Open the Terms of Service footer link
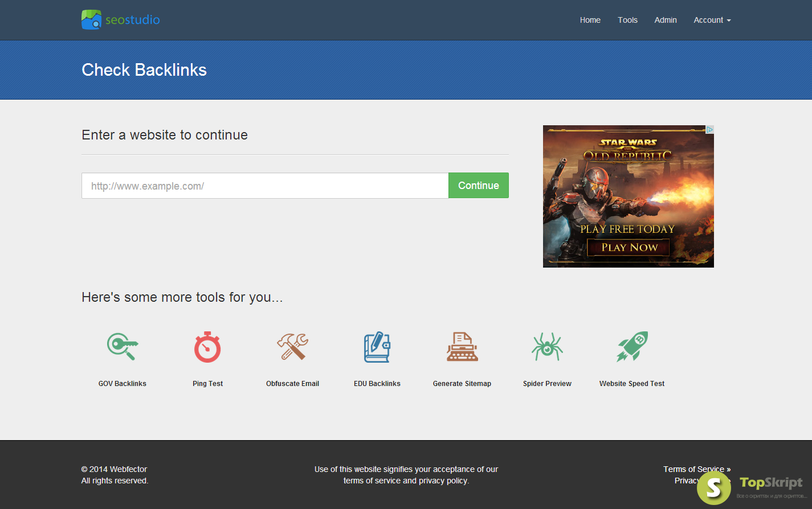Viewport: 812px width, 509px height. [x=697, y=469]
